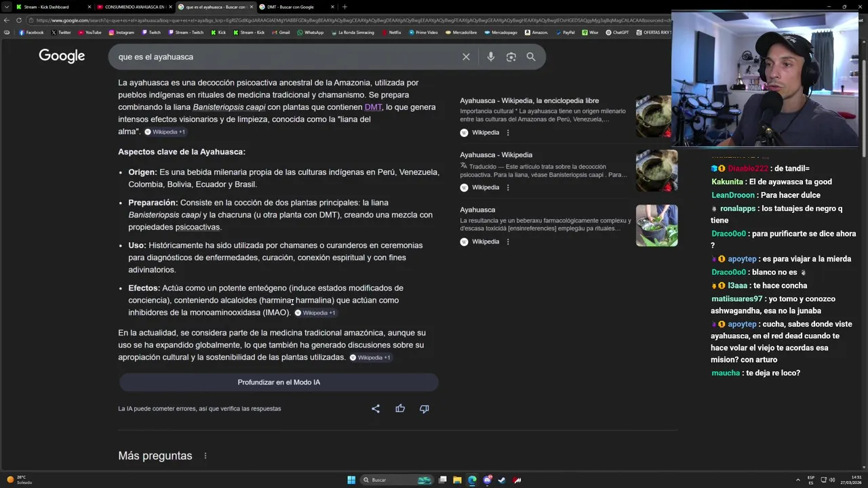868x488 pixels.
Task: Open the Prime Video bookmark
Action: [423, 33]
